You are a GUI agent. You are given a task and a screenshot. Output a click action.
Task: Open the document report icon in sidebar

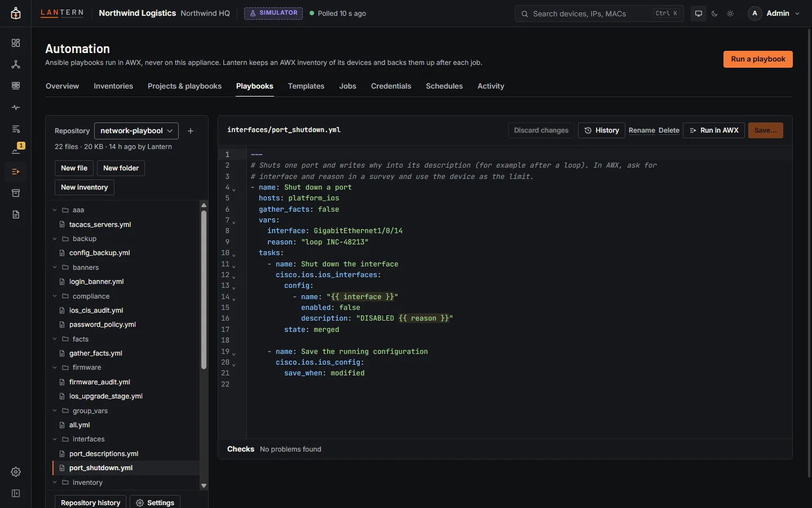16,214
